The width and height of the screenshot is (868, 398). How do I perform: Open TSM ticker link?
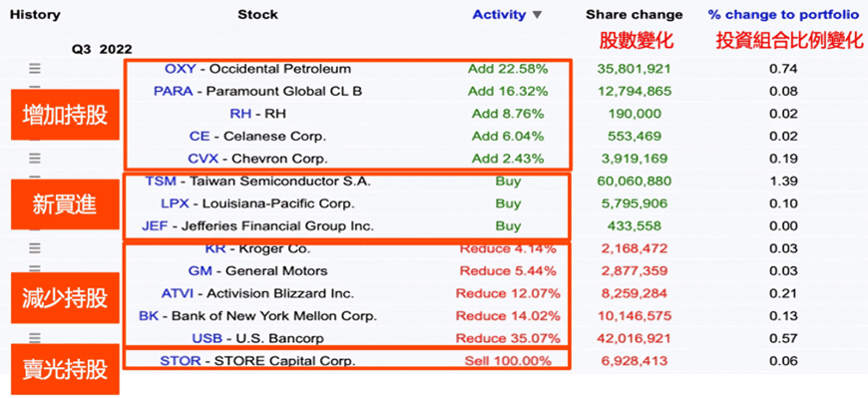160,181
